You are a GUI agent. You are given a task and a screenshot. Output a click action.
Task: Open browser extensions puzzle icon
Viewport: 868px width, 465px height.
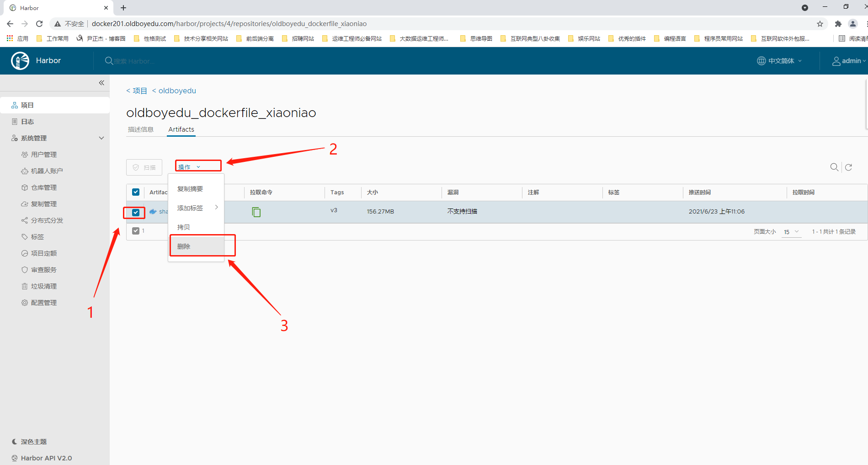[838, 24]
